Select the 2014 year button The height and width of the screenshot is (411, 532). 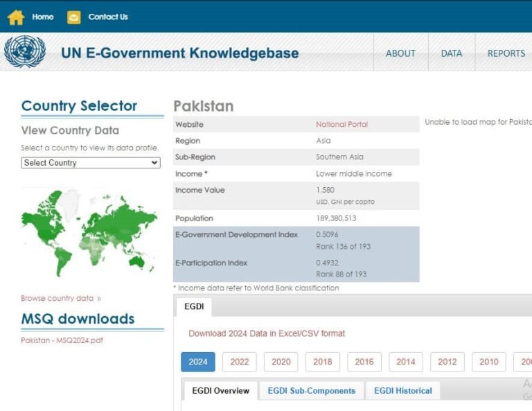pyautogui.click(x=406, y=362)
